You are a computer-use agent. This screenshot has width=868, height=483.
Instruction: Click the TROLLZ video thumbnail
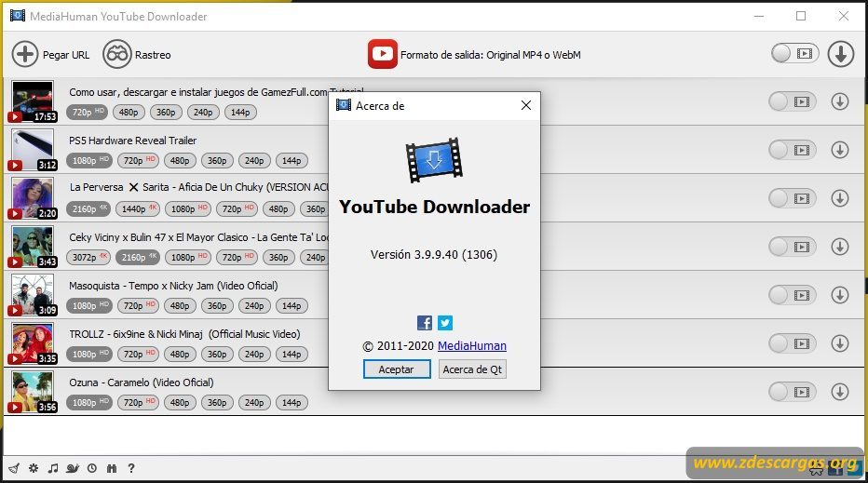tap(33, 343)
